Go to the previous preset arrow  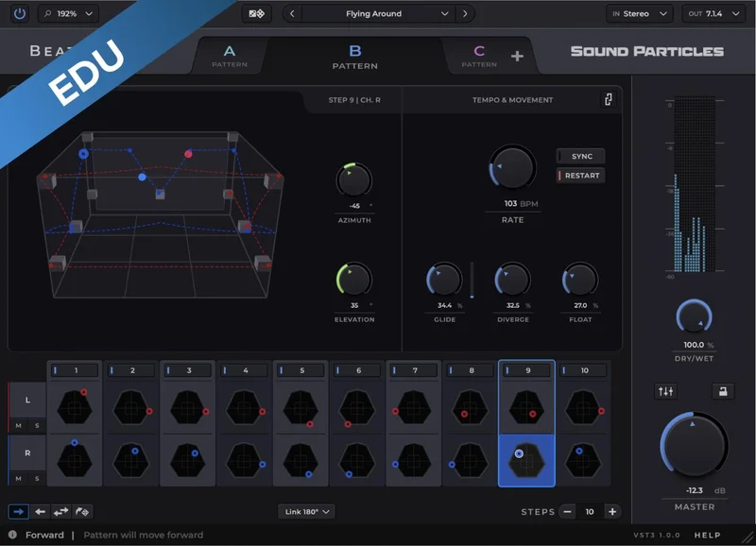point(292,13)
